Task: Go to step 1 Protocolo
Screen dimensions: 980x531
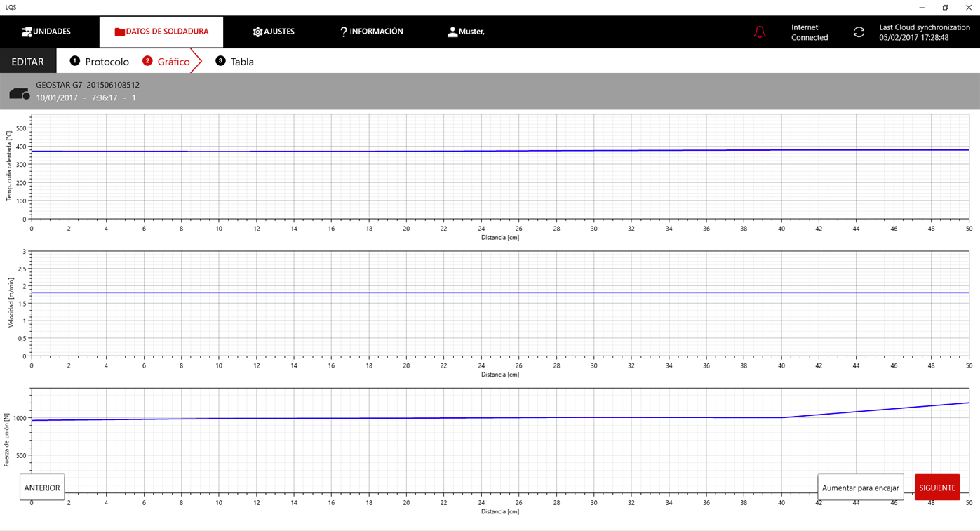Action: (x=100, y=61)
